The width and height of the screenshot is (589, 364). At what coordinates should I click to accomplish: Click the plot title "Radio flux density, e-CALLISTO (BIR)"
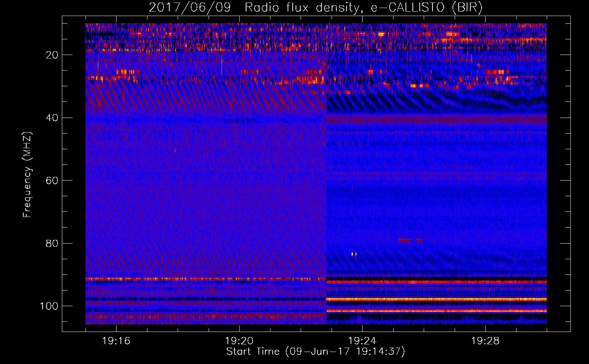(x=363, y=8)
